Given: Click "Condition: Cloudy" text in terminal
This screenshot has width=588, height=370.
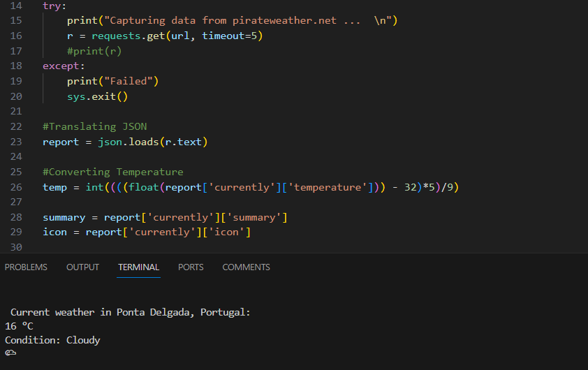Looking at the screenshot, I should tap(52, 340).
